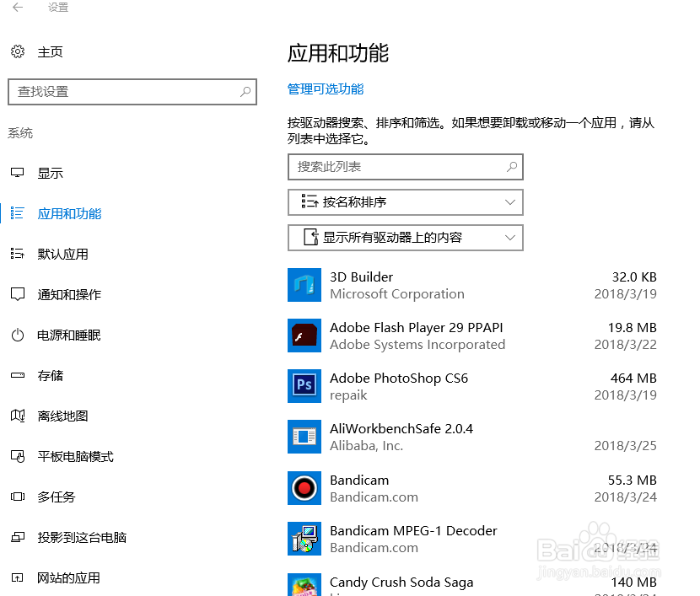700x596 pixels.
Task: Click the 网站的应用 icon
Action: (18, 577)
